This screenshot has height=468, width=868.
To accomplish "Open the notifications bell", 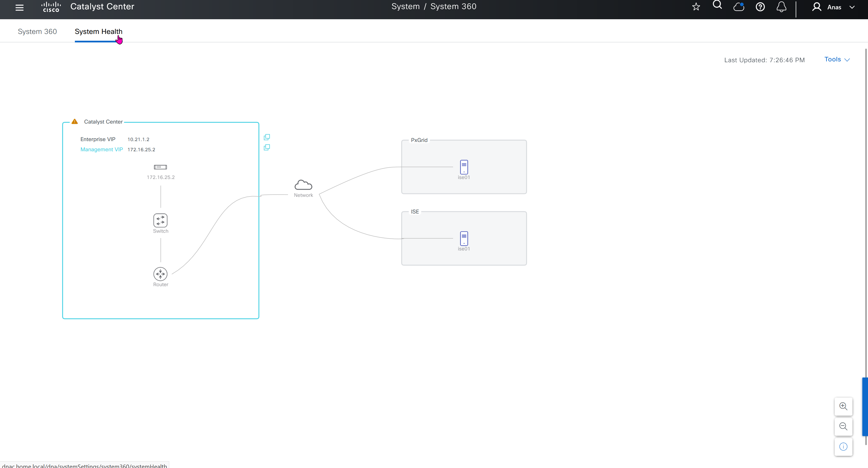I will coord(781,7).
